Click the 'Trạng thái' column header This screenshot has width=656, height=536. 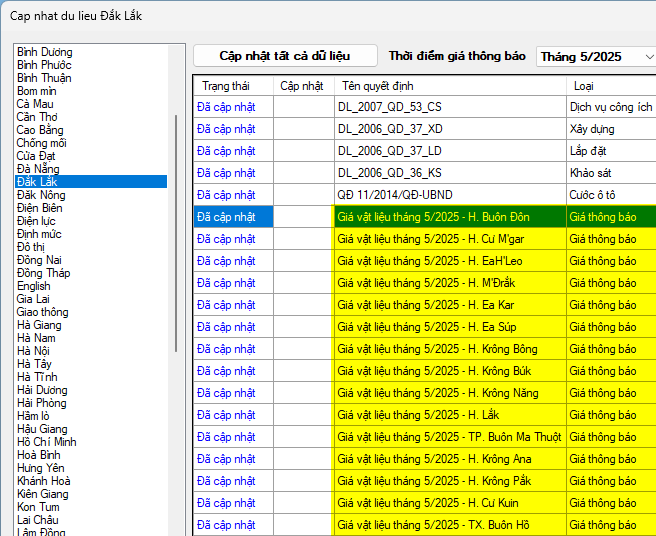coord(233,86)
